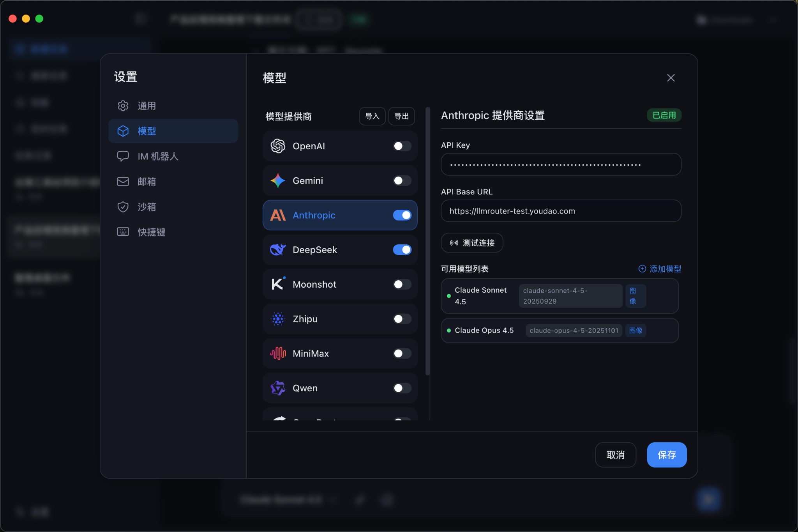Click the claude-opus-4-5-20251101 model ID tag
The height and width of the screenshot is (532, 798).
click(574, 331)
